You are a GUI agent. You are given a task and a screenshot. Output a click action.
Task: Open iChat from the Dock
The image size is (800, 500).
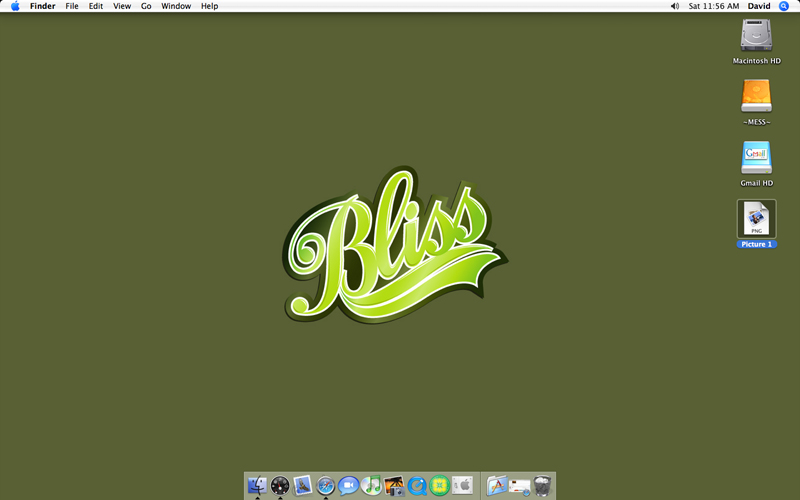pos(348,485)
